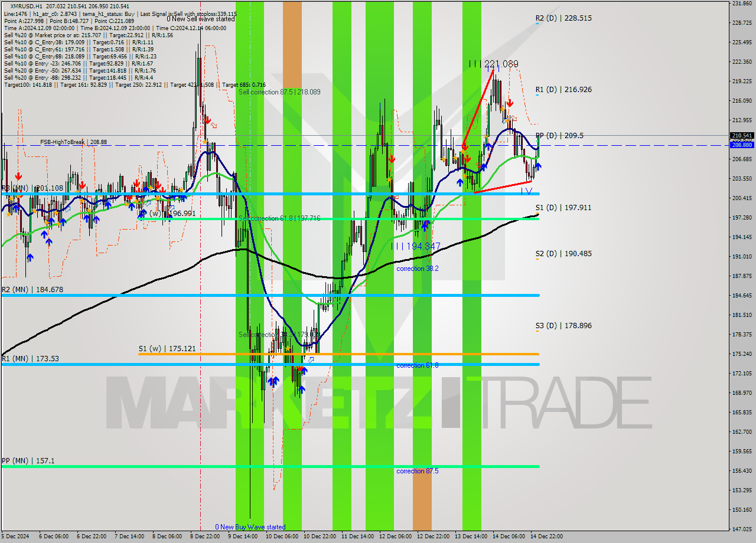Click the PP (D) | 209.5 pivot label
Viewport: 756px width, 543px height.
point(559,135)
